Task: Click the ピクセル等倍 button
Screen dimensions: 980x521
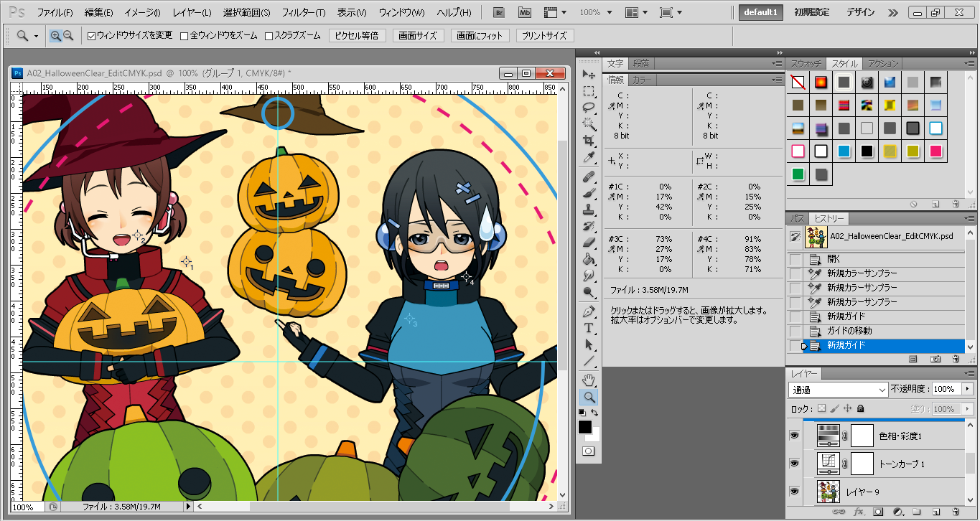Action: pos(358,36)
